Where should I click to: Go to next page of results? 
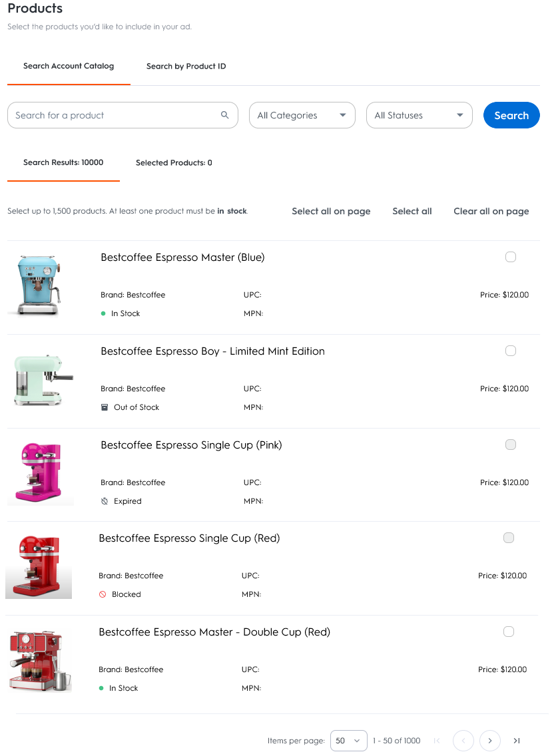coord(490,741)
